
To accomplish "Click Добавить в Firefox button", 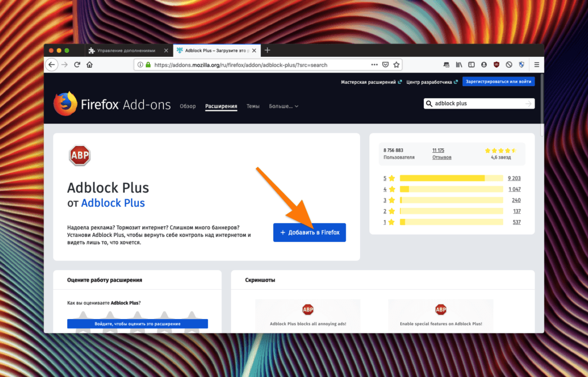I will pyautogui.click(x=310, y=232).
